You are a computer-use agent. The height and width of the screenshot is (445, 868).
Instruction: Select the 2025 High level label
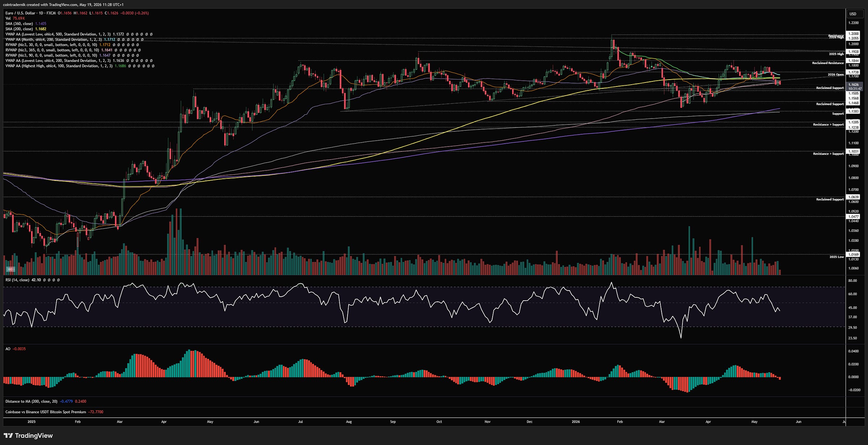click(836, 54)
